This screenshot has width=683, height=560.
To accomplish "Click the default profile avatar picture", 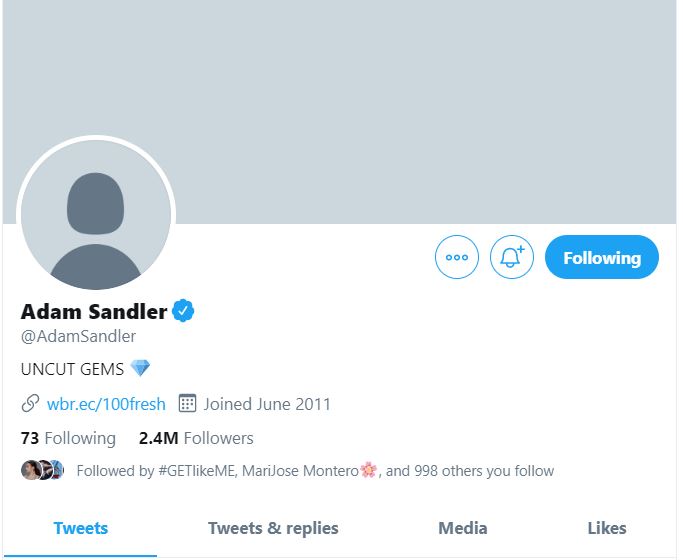I will 96,215.
